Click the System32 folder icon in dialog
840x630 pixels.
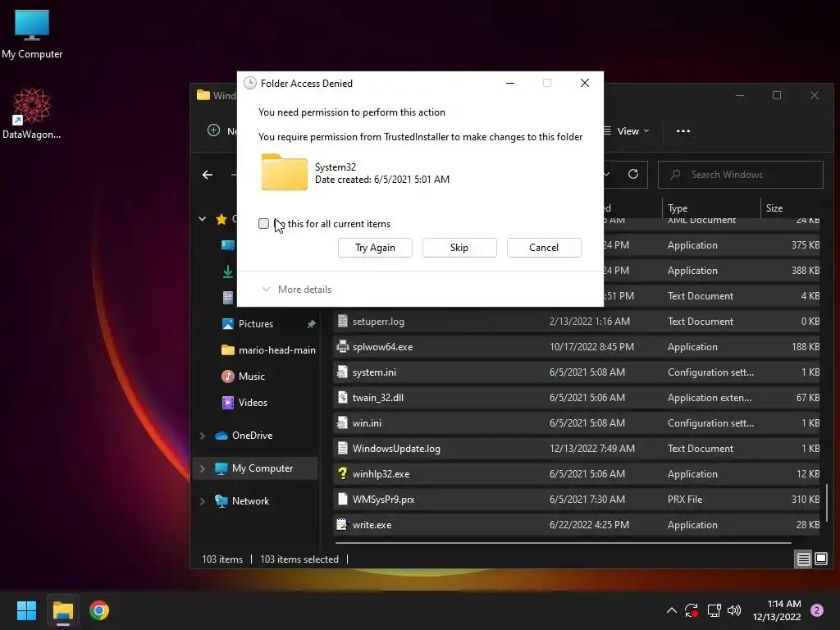285,172
